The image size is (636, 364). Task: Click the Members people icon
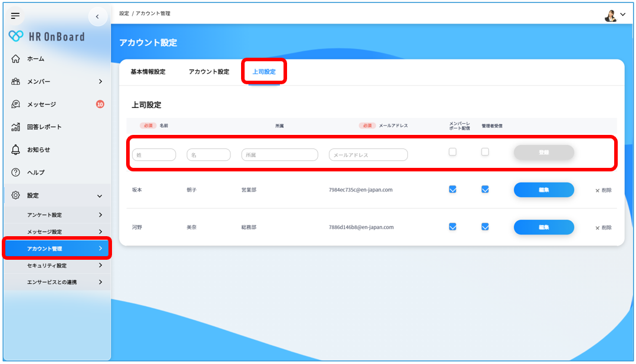coord(15,81)
